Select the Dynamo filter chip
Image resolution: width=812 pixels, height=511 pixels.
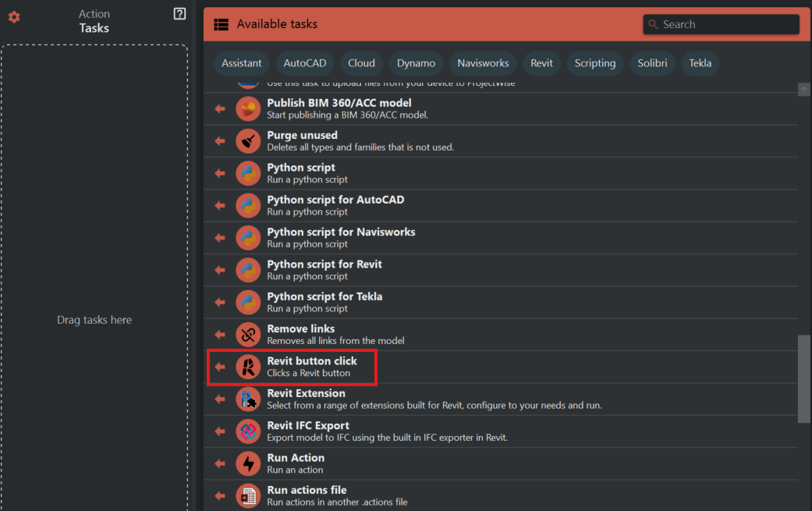(x=416, y=63)
